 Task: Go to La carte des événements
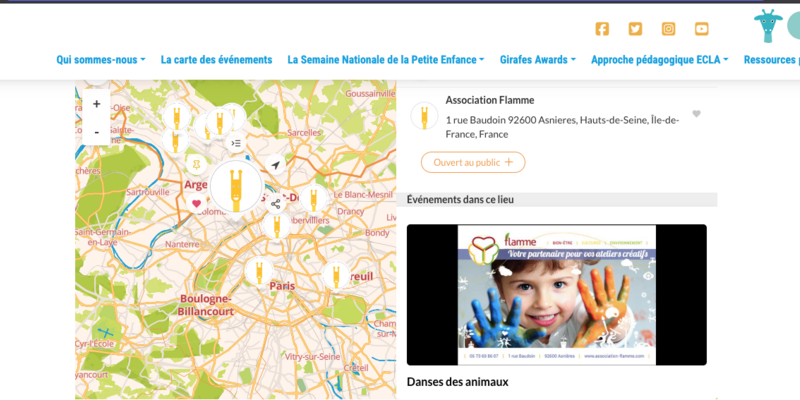tap(216, 60)
